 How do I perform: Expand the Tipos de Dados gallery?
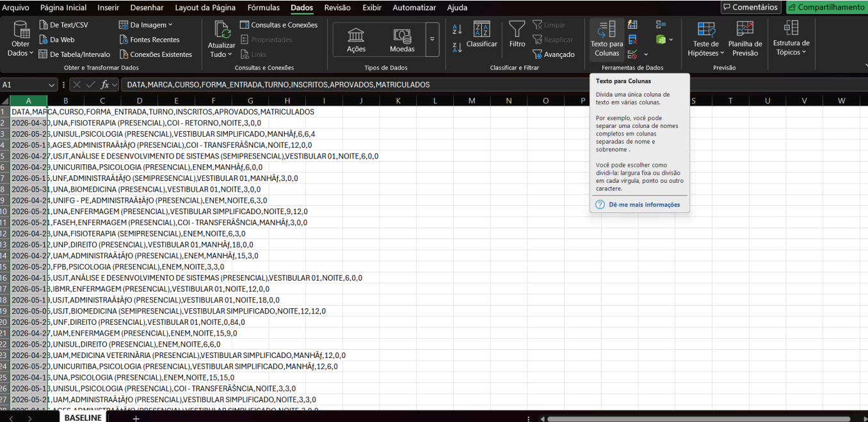(431, 40)
